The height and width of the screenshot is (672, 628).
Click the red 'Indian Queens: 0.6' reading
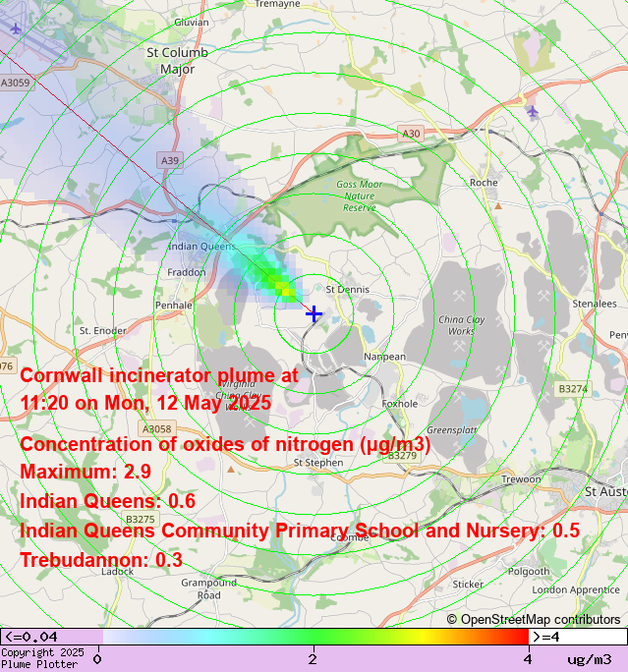coord(107,501)
